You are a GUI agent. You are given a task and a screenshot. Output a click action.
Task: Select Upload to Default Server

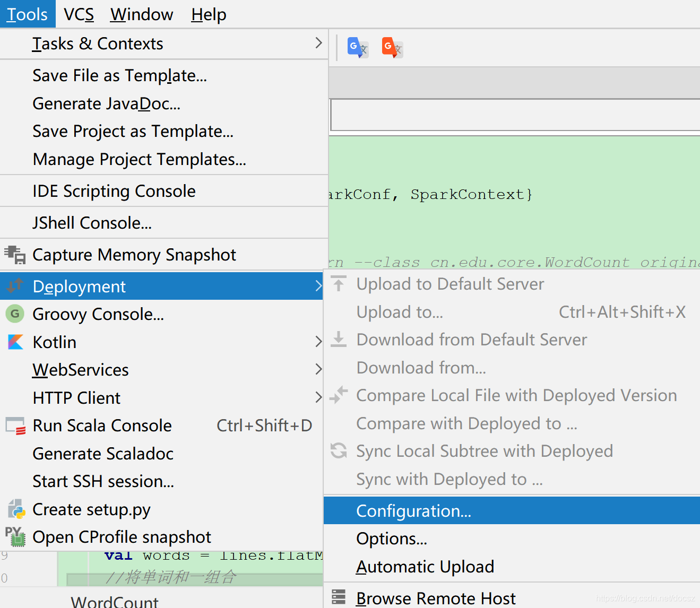(512, 284)
